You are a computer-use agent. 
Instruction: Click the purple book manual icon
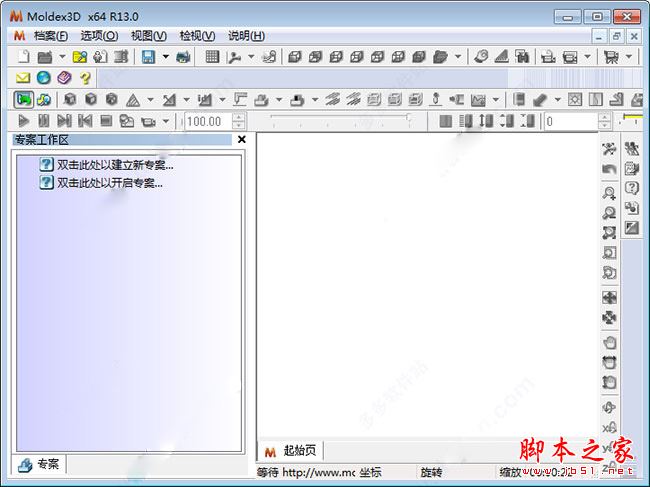pos(64,78)
